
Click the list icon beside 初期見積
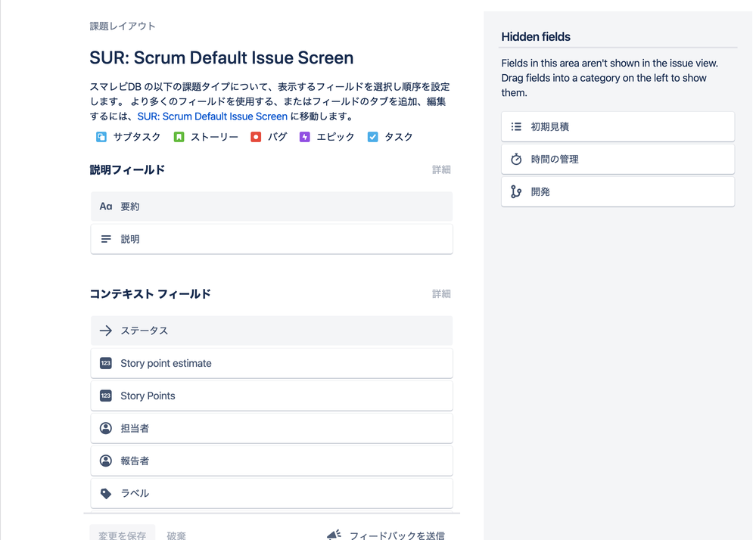(x=516, y=127)
